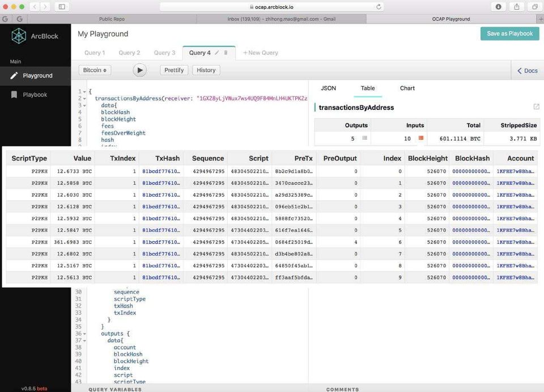Click the Outputs list icon next to 5
544x392 pixels.
coord(365,138)
